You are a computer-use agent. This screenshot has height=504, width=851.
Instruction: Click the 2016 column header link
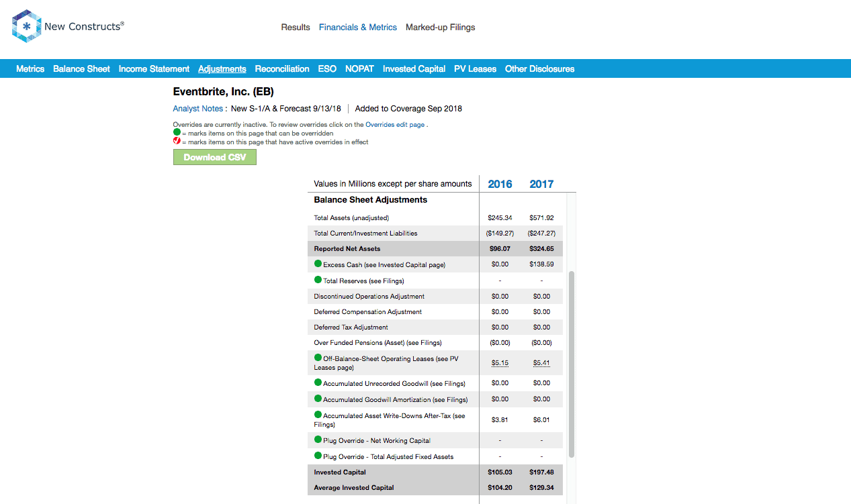[500, 184]
